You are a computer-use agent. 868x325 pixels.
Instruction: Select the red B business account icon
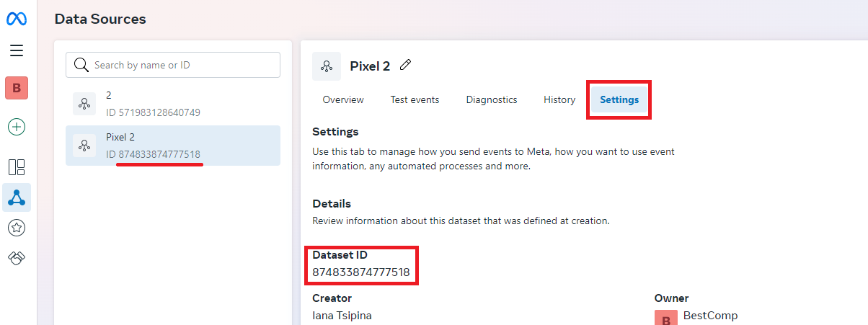click(x=17, y=88)
